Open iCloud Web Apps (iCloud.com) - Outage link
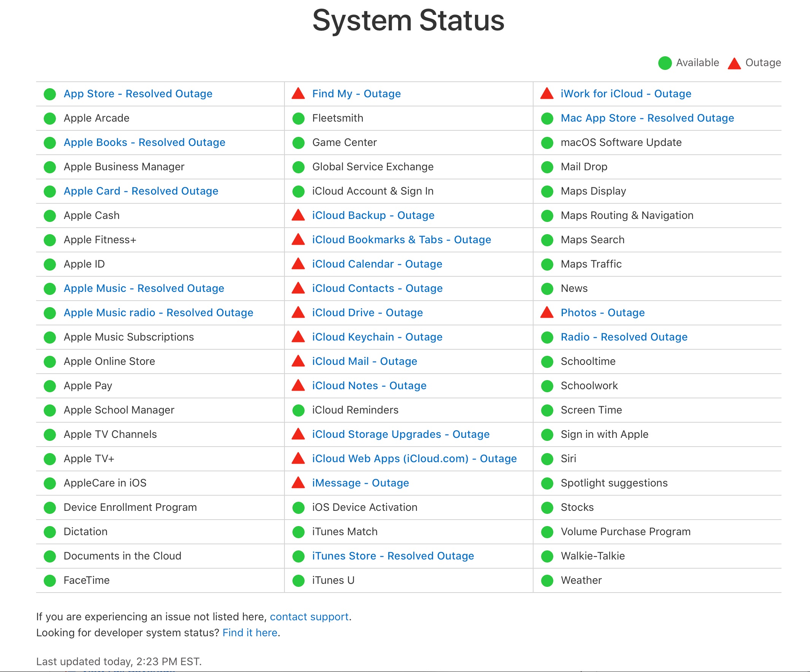 (414, 458)
